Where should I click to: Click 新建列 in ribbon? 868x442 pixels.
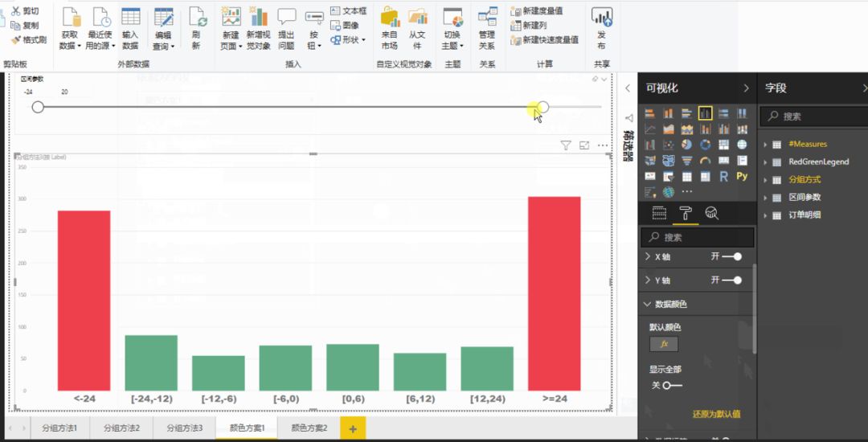pyautogui.click(x=529, y=26)
